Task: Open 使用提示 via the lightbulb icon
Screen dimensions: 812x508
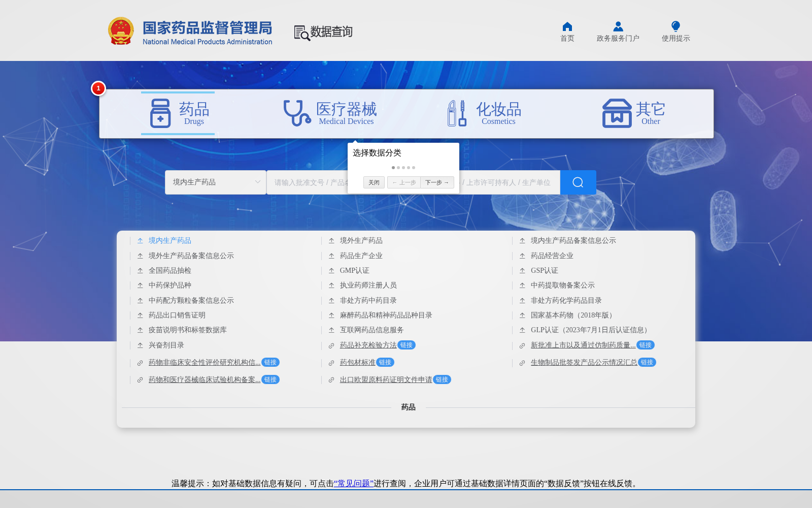Action: point(675,26)
